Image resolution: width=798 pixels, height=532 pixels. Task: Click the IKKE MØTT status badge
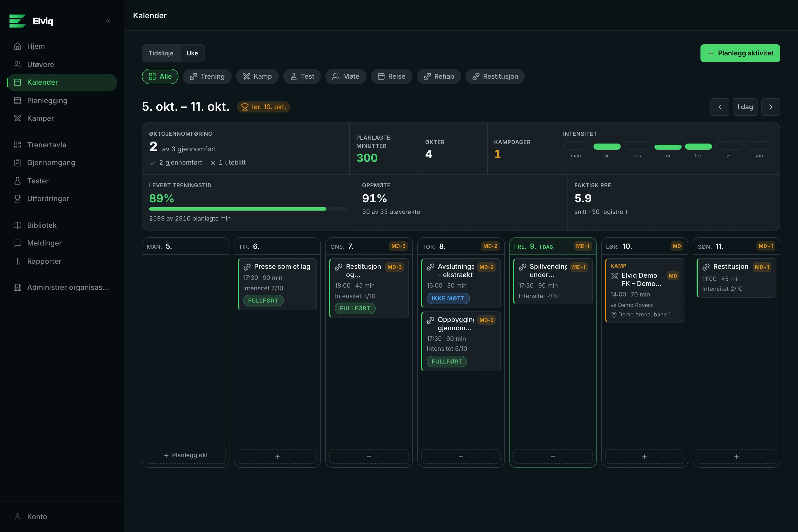click(x=448, y=298)
